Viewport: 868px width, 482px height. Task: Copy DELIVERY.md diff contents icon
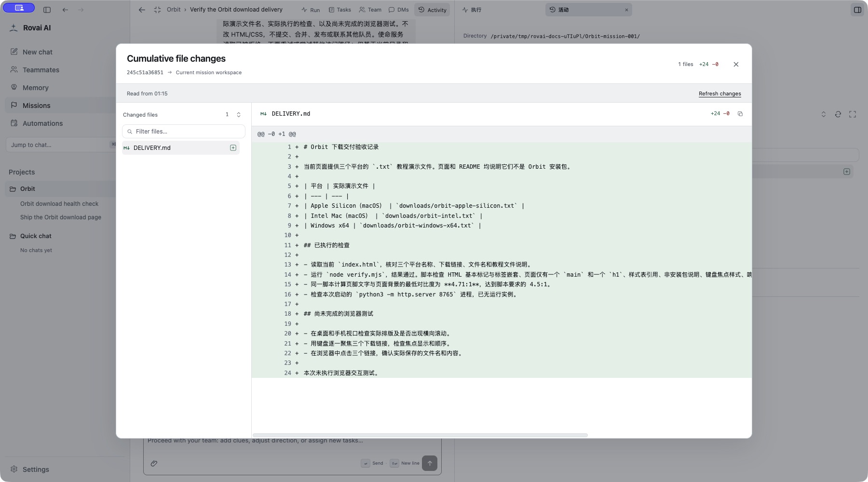[x=740, y=114]
